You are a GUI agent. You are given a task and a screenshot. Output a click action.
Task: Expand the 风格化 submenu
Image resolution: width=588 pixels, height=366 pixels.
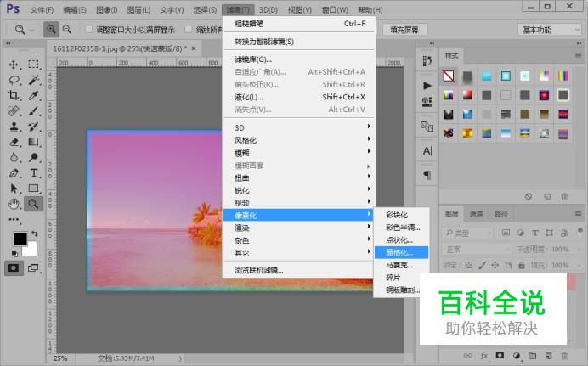pyautogui.click(x=298, y=140)
